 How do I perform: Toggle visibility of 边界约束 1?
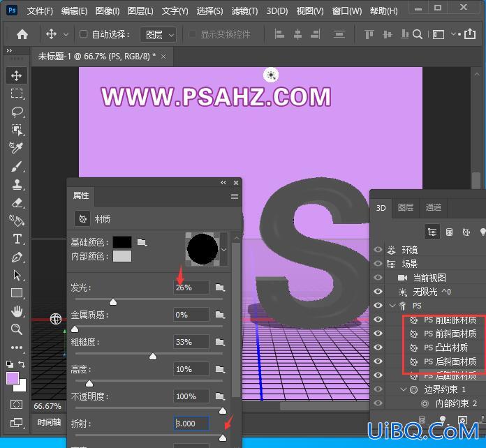click(378, 389)
